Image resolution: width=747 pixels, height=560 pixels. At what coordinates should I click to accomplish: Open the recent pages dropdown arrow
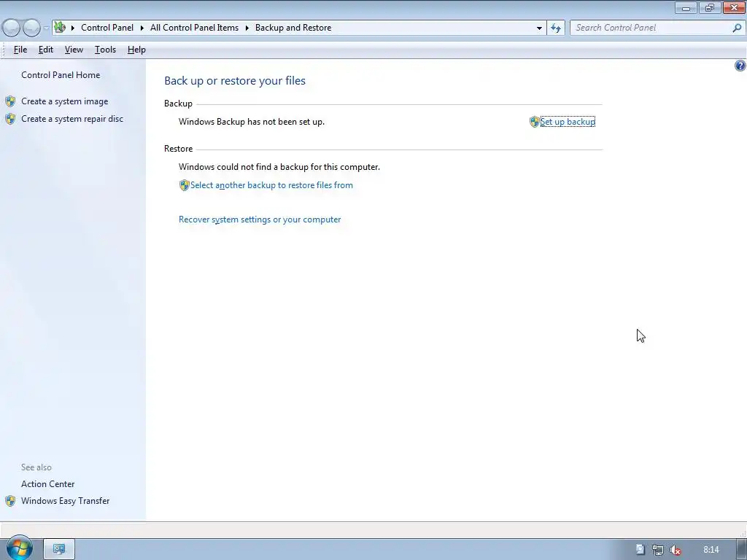click(46, 28)
